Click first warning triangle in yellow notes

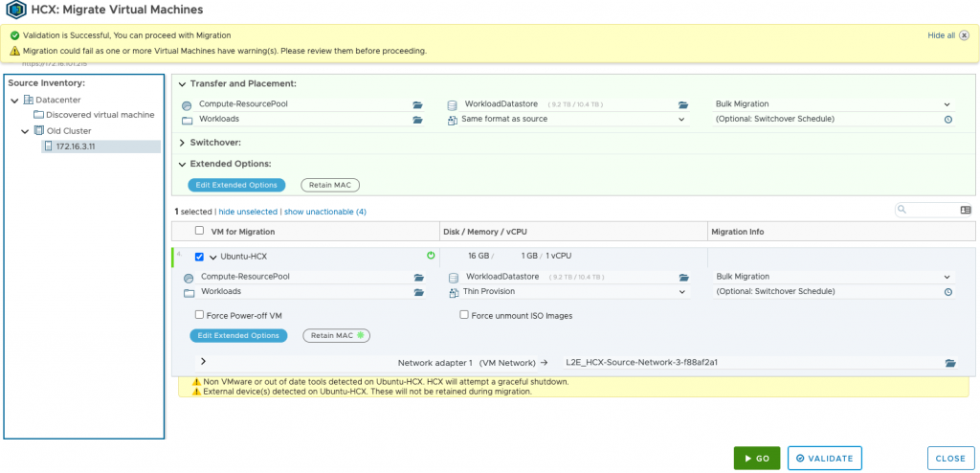click(x=196, y=382)
